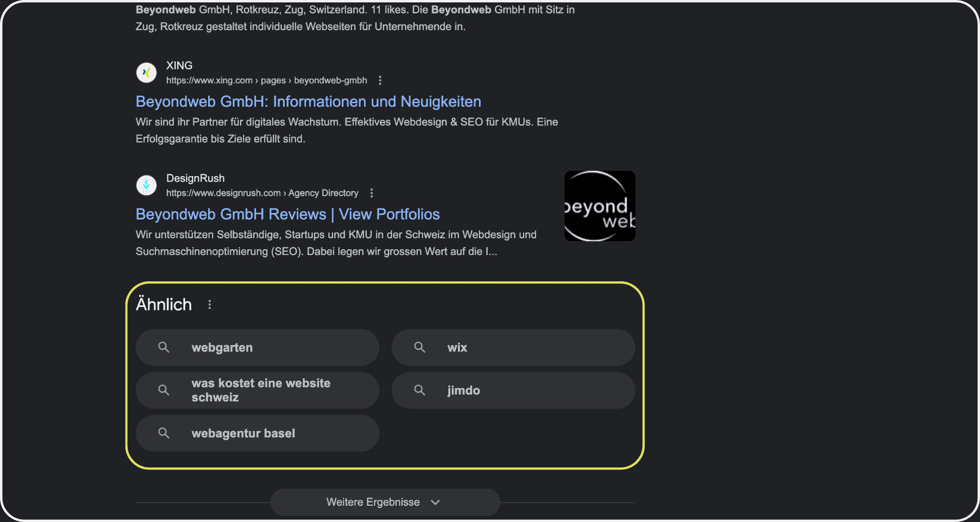Click the XING favicon icon
Screen dimensions: 980x522
click(146, 73)
